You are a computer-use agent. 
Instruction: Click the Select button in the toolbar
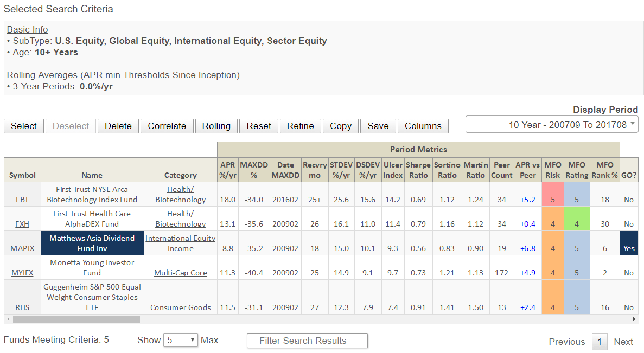(x=23, y=126)
